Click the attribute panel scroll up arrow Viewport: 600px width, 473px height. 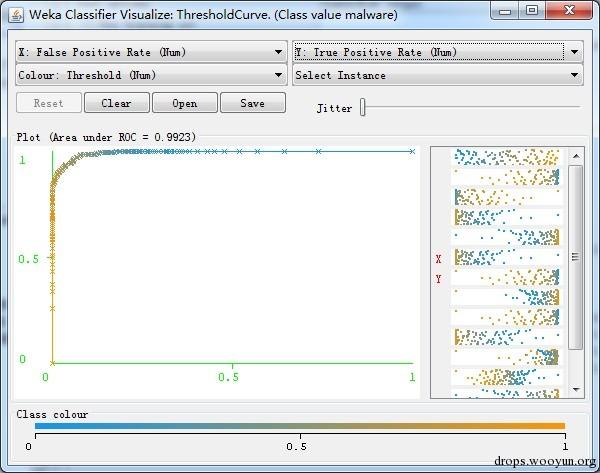click(x=576, y=156)
